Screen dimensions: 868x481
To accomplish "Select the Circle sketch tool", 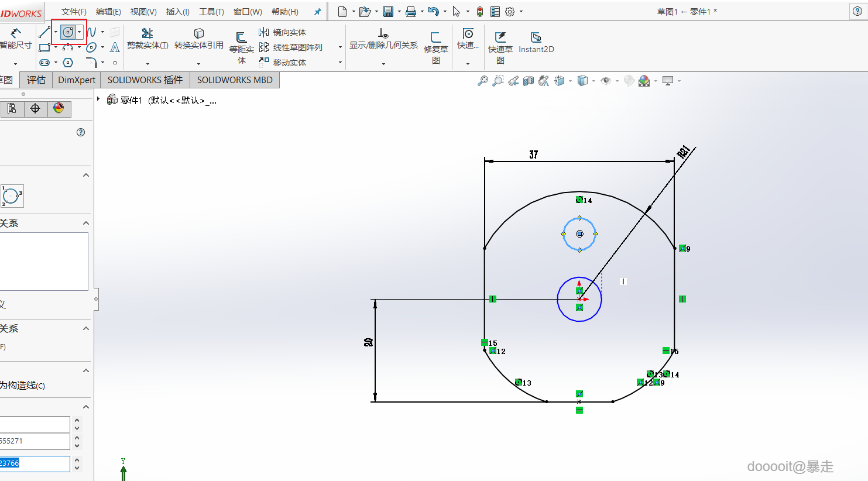I will (68, 32).
